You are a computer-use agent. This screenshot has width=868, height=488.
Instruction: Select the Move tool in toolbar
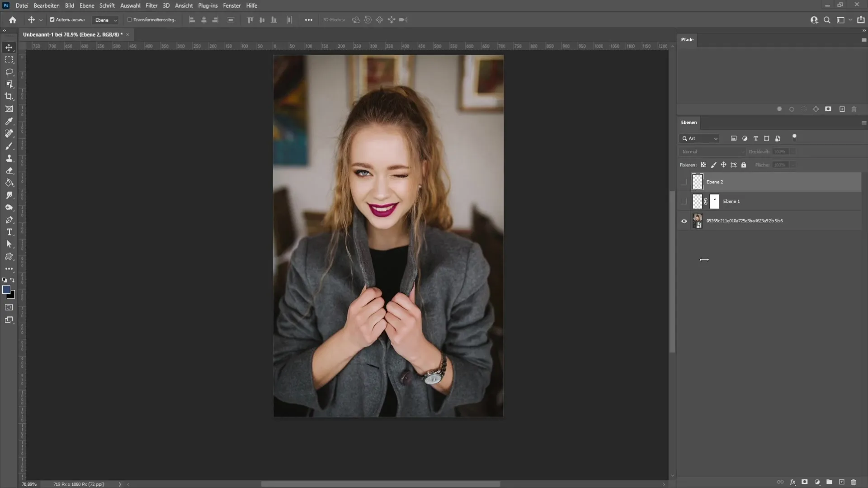[x=9, y=47]
